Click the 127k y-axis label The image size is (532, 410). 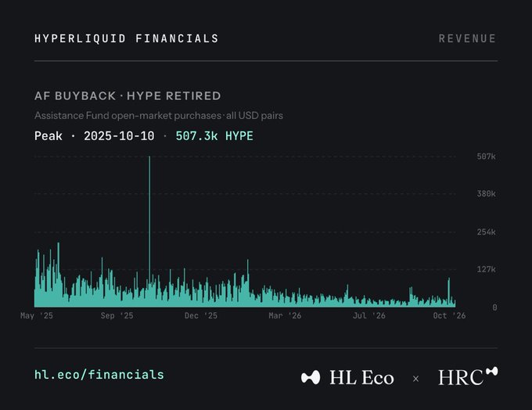[x=486, y=269]
